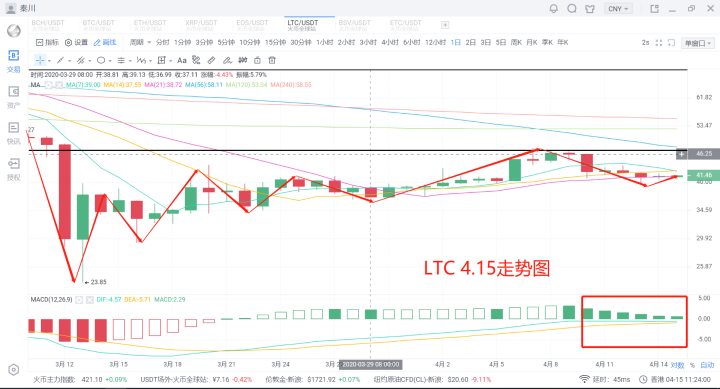The width and height of the screenshot is (720, 389).
Task: Open the notification bell
Action: coord(554,8)
